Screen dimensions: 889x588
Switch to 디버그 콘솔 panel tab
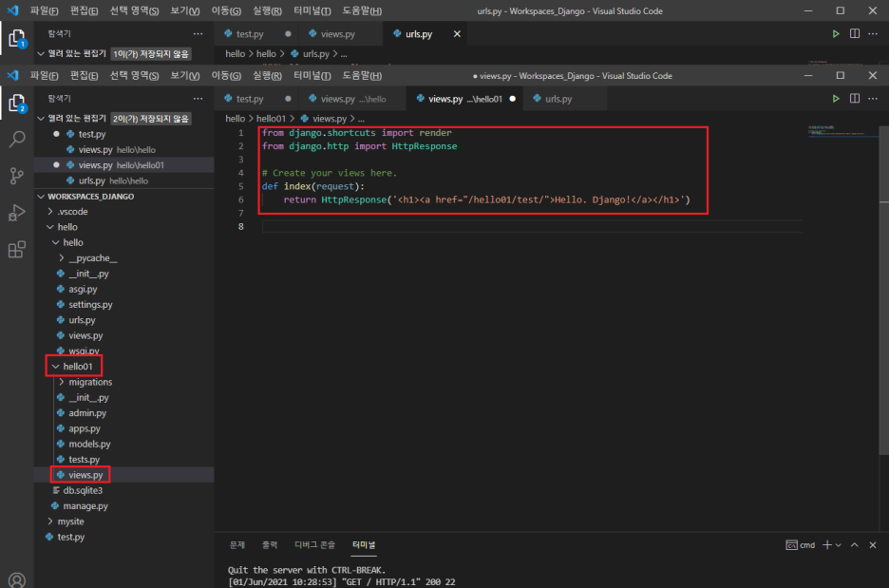314,545
